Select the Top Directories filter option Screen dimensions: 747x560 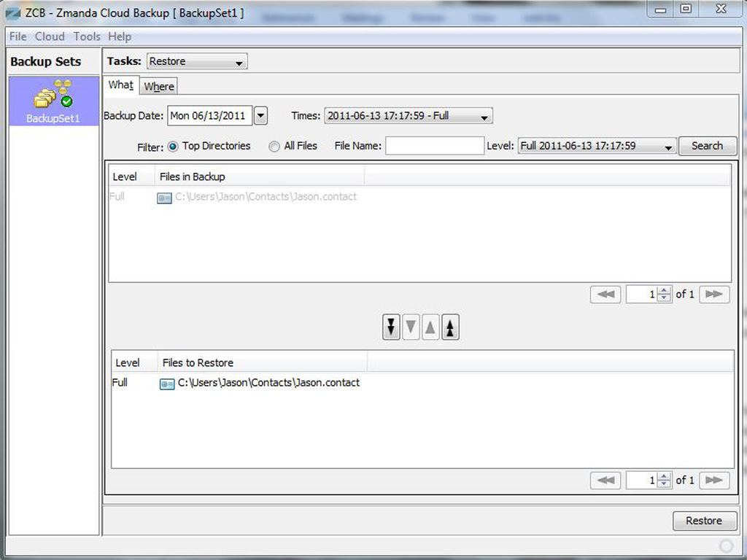(173, 147)
